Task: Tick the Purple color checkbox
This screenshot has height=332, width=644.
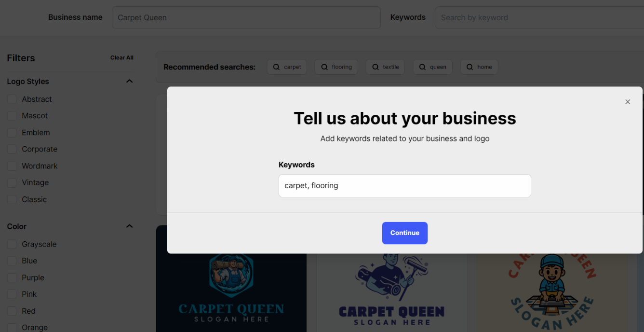Action: coord(12,278)
